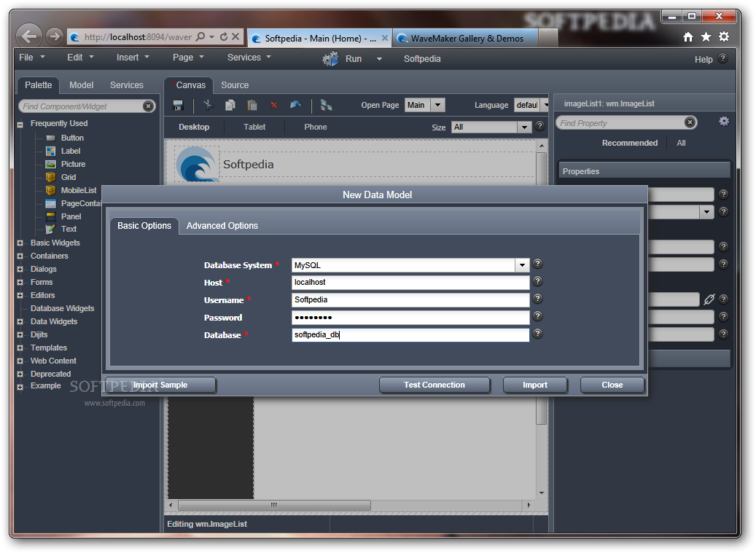This screenshot has width=756, height=553.
Task: Select the Phone device view
Action: point(316,127)
